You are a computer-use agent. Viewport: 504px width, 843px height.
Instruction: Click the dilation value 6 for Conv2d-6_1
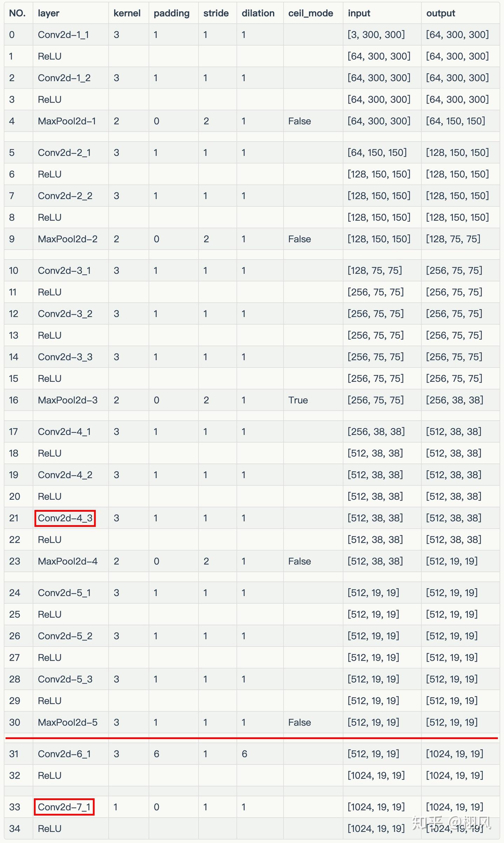point(244,754)
